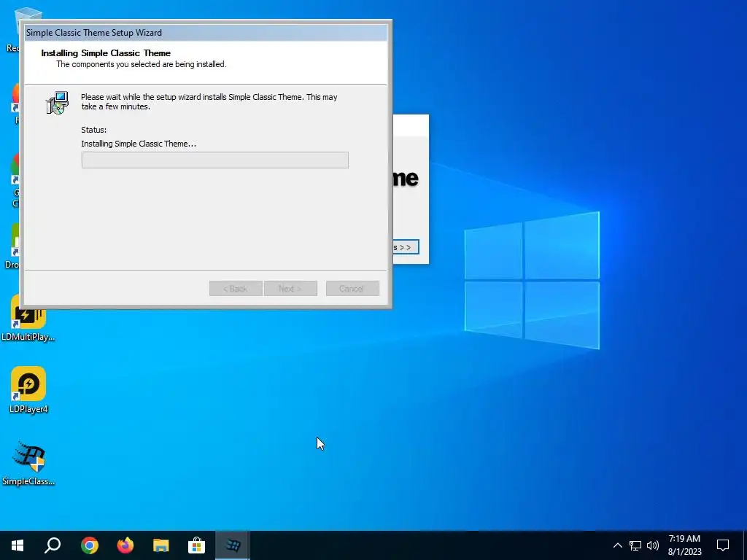Click 'Installing Simple Classic Theme...' status text
This screenshot has width=747, height=560.
coord(139,144)
